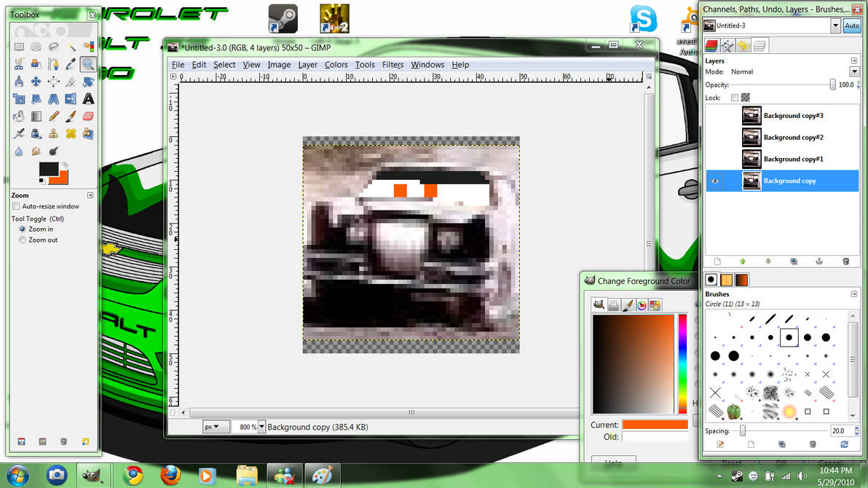Image resolution: width=868 pixels, height=488 pixels.
Task: Open the Colors menu
Action: 336,65
